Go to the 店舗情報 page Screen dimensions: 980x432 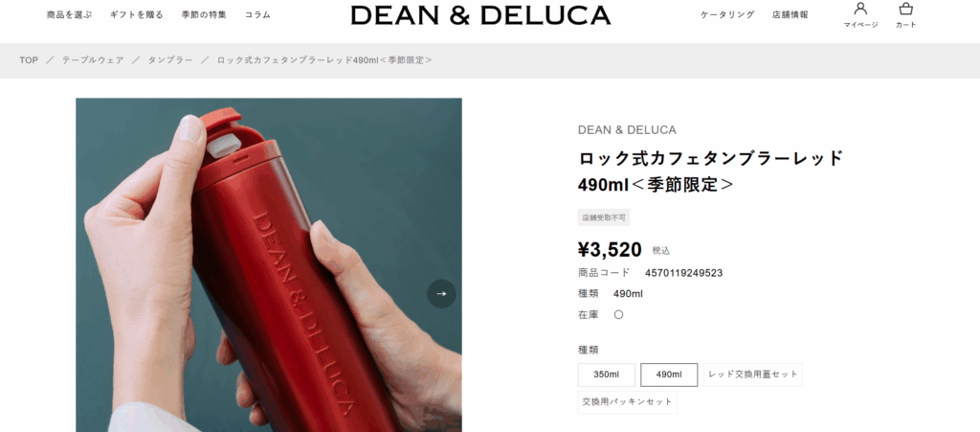pyautogui.click(x=790, y=14)
